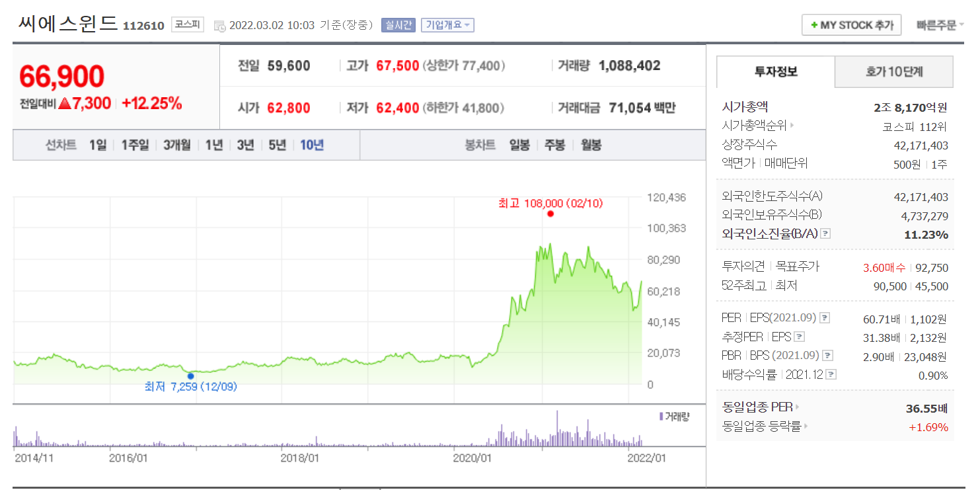The image size is (980, 490).
Task: Click the current price 66,900
Action: pos(61,77)
